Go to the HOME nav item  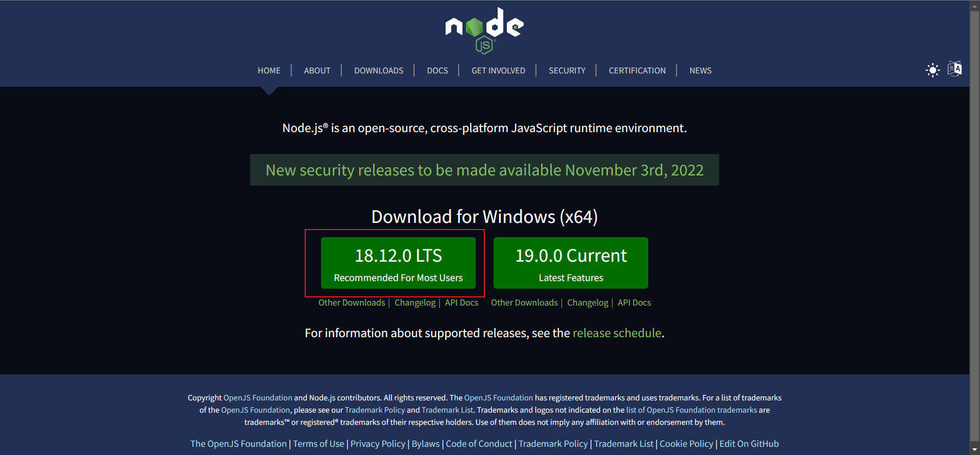click(x=269, y=70)
